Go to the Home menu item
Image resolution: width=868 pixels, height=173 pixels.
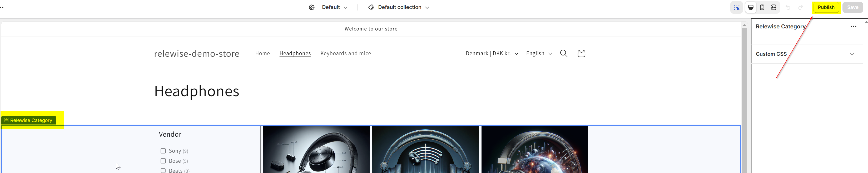262,54
